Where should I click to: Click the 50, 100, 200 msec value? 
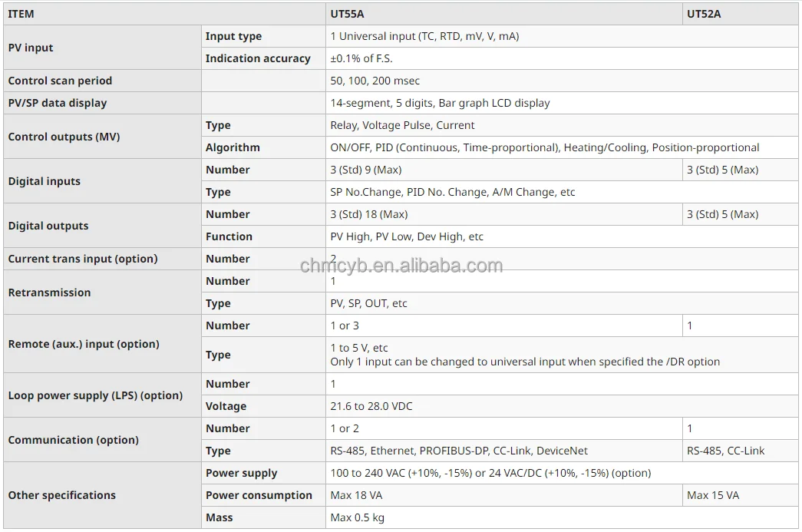click(x=375, y=81)
